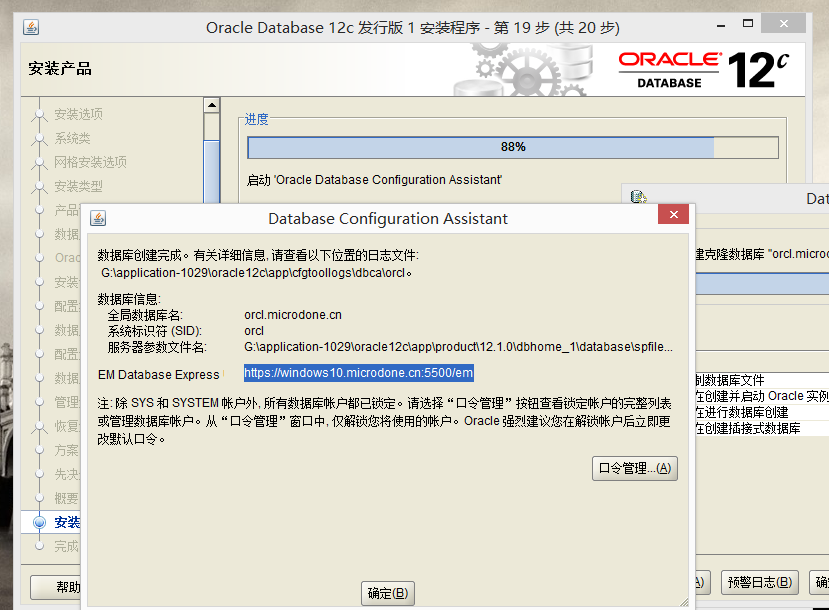Click the Java icon in installer title bar
This screenshot has width=829, height=610.
tap(31, 27)
